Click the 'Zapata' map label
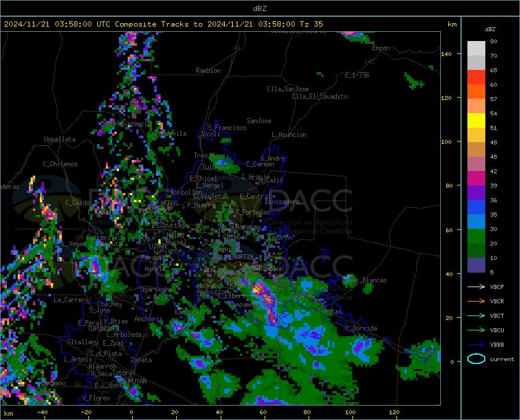The width and height of the screenshot is (520, 420). (142, 360)
